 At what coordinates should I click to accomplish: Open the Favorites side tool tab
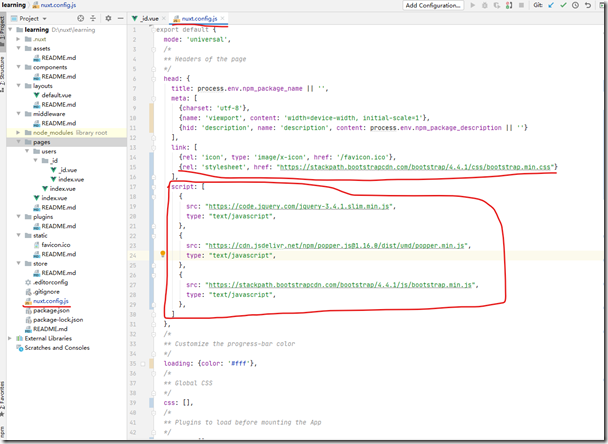(3, 399)
